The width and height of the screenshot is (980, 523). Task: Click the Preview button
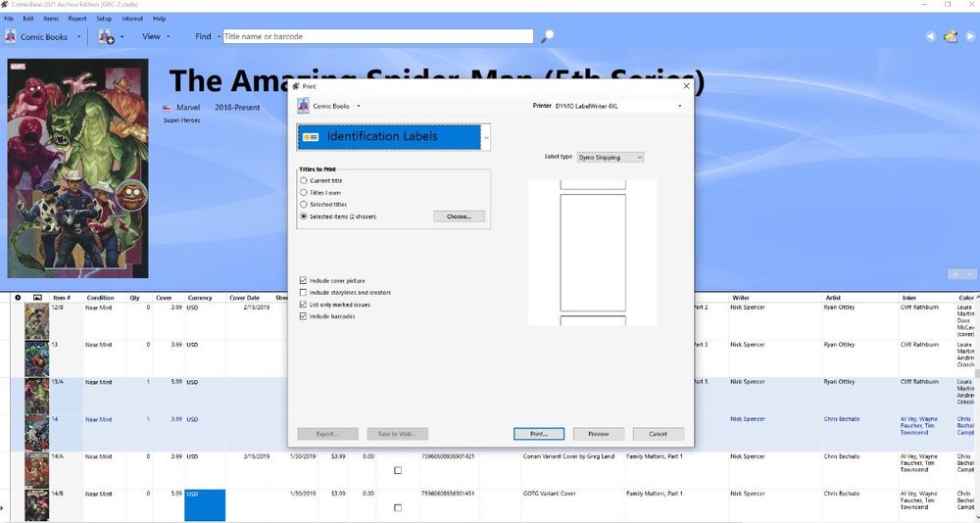point(598,434)
